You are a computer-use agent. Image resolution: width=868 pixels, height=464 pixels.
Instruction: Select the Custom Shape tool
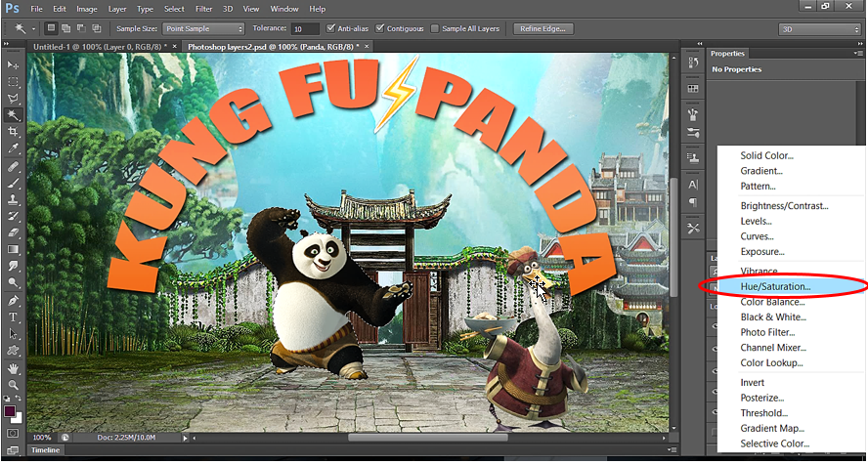13,351
